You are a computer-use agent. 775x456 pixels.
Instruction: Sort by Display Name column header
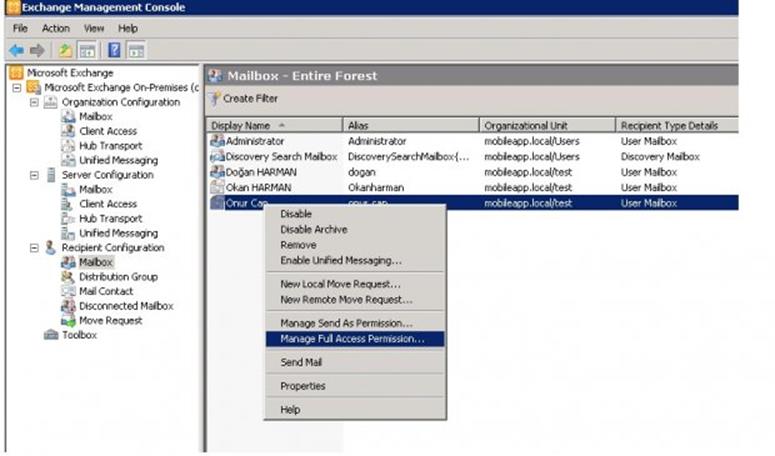pos(274,125)
